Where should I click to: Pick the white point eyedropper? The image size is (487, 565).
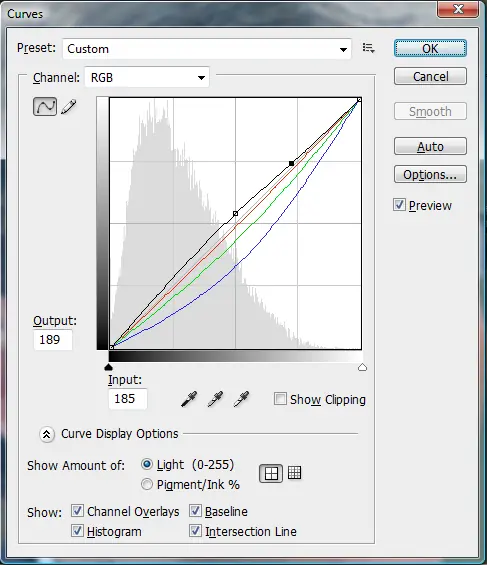[241, 399]
